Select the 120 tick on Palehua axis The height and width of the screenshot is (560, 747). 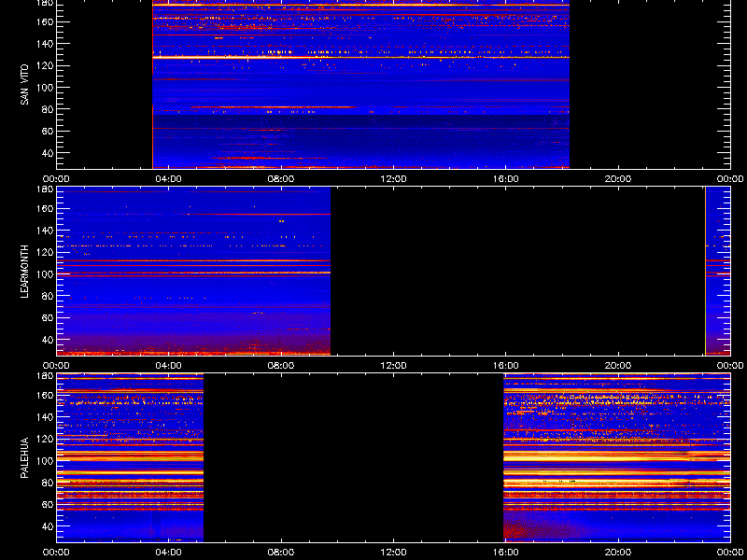[46, 439]
